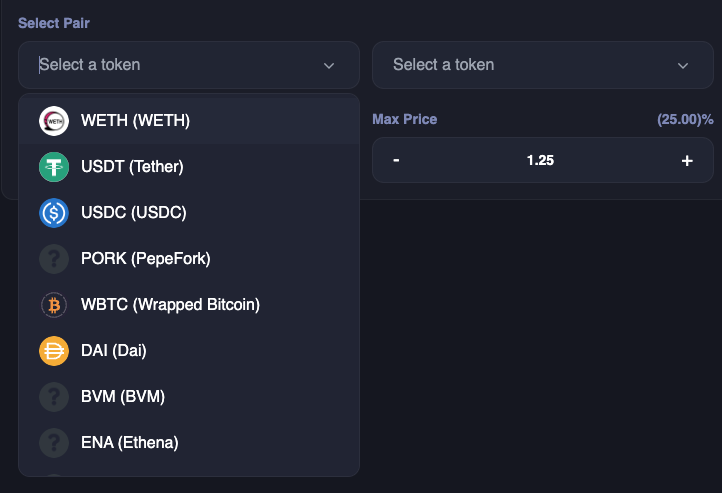Open the second Select a token dropdown
Screen dimensions: 722x493
coord(543,65)
